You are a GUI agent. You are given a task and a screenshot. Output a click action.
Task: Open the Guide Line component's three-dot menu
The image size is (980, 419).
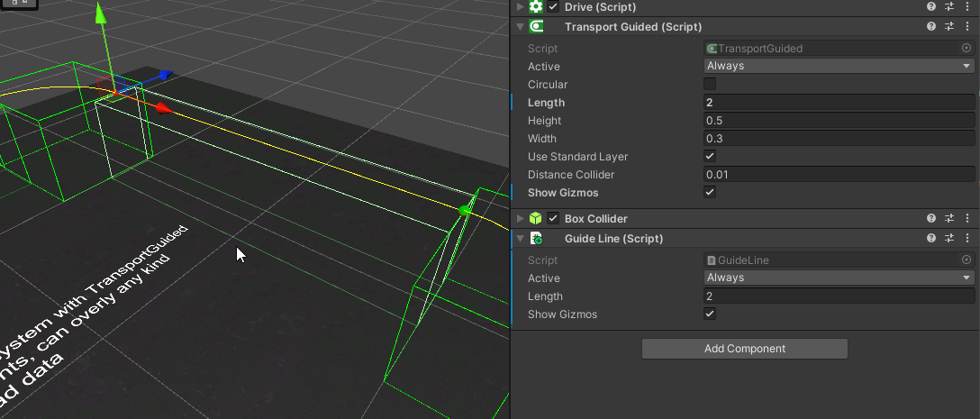pyautogui.click(x=966, y=239)
